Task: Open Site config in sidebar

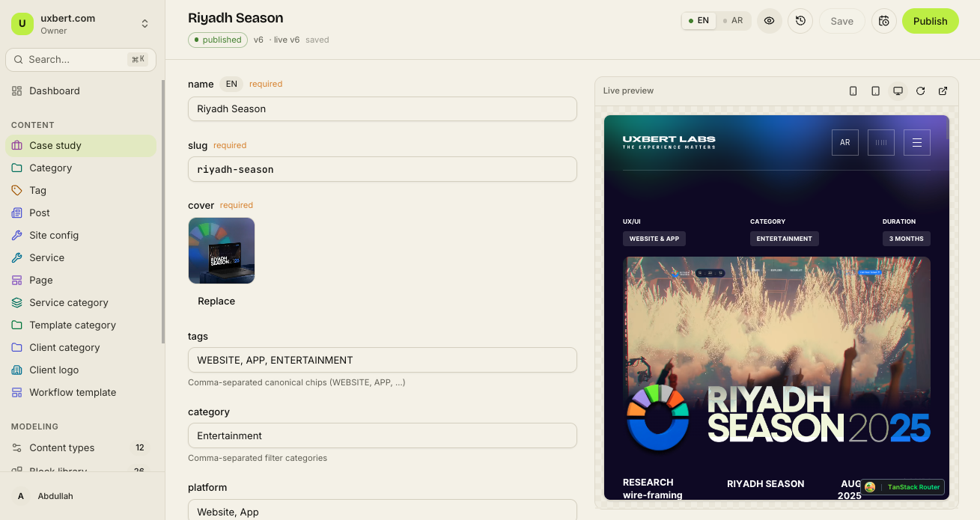Action: click(81, 235)
